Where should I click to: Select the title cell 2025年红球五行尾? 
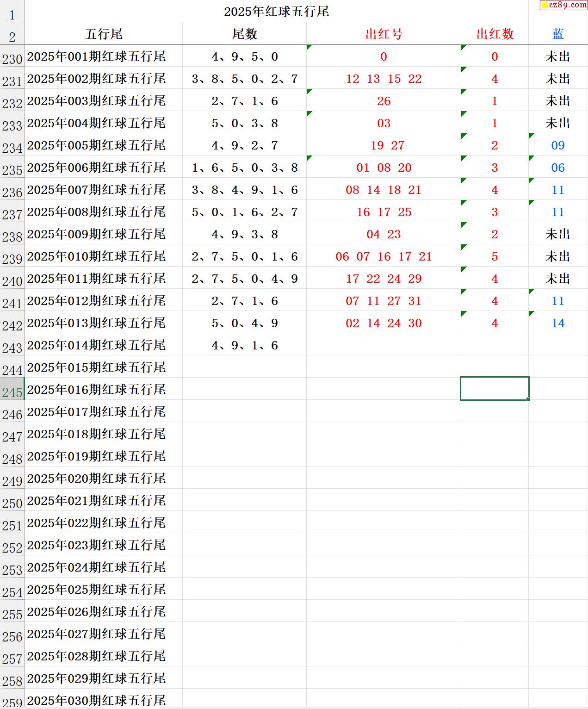[276, 12]
